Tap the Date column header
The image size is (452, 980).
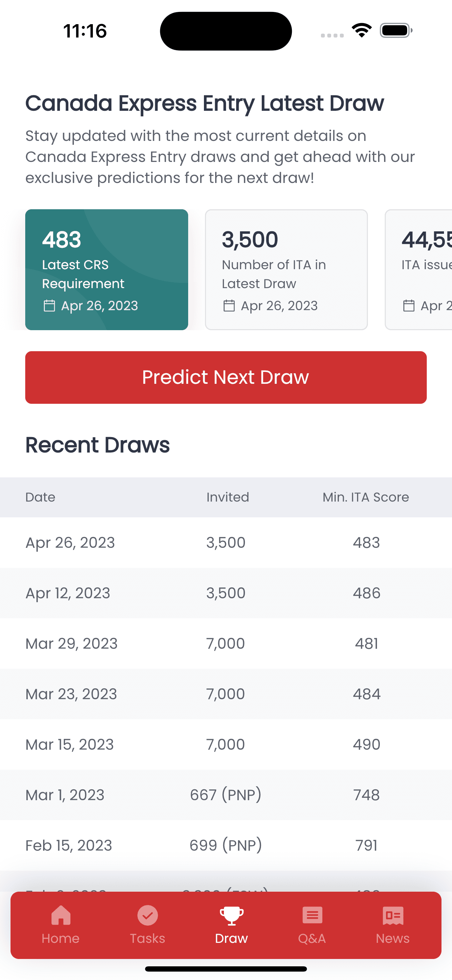(40, 497)
